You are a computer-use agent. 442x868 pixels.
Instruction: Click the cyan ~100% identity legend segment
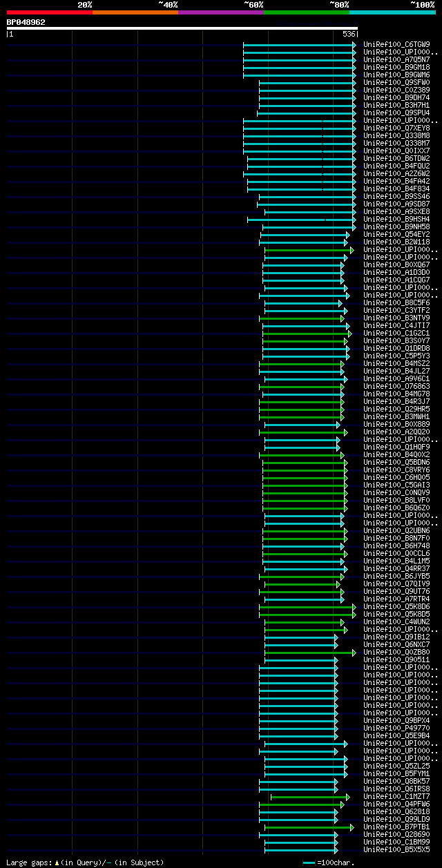(x=392, y=12)
